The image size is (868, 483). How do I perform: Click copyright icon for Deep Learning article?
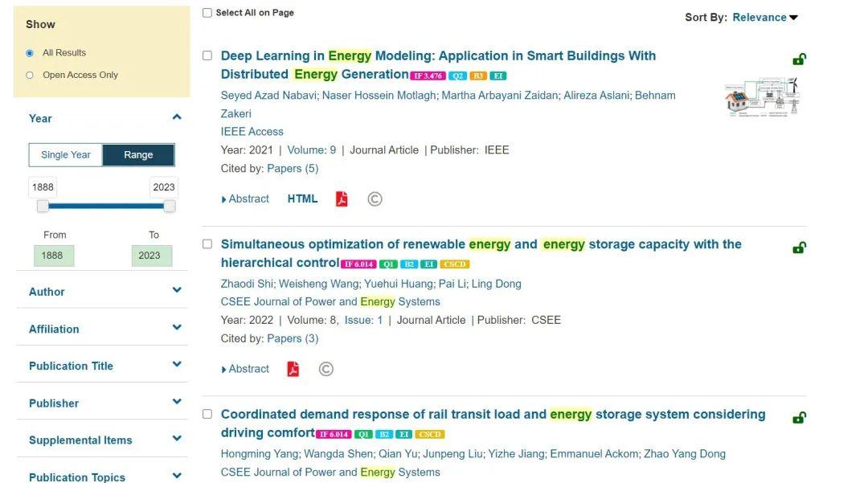[x=375, y=199]
